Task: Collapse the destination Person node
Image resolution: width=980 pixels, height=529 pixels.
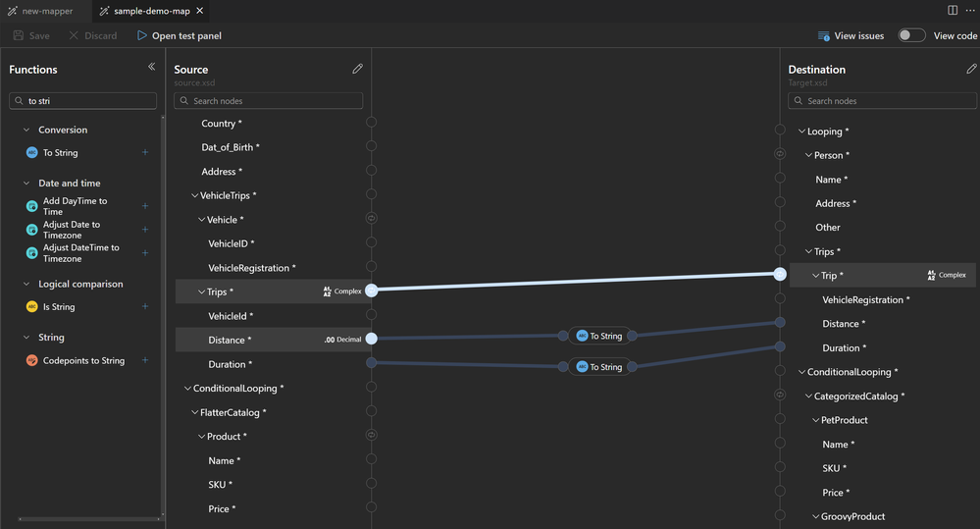Action: 808,155
